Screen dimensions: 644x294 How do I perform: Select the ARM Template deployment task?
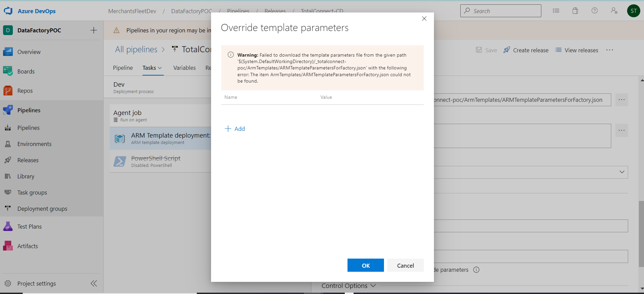click(x=160, y=138)
